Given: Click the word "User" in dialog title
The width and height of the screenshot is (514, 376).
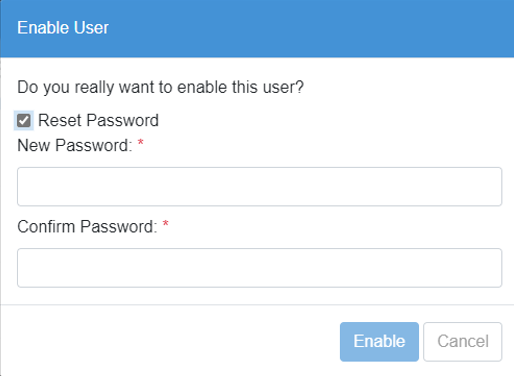Looking at the screenshot, I should click(x=91, y=28).
